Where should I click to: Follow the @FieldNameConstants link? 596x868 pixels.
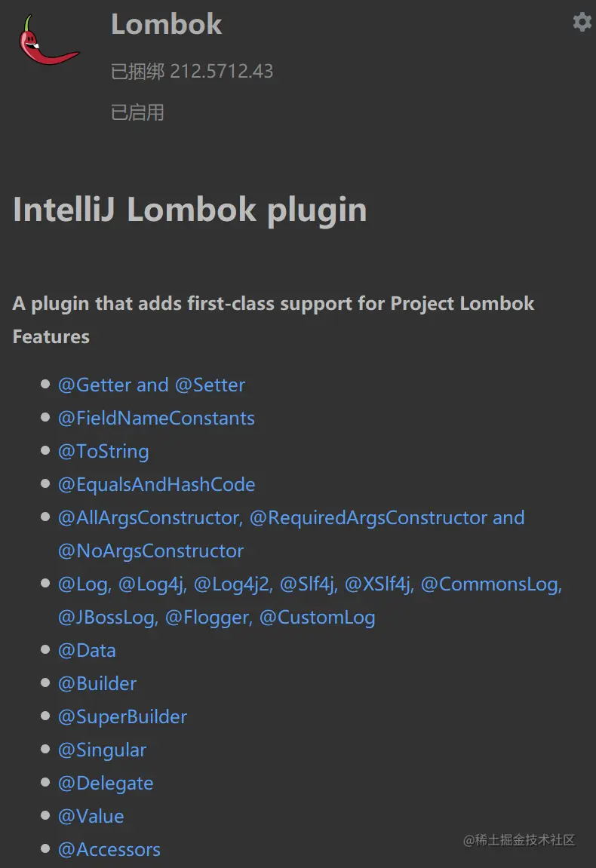[156, 418]
